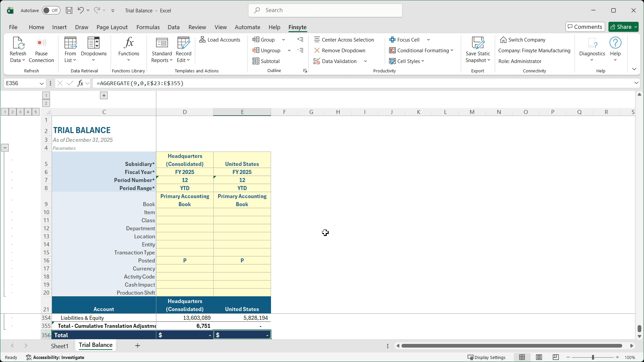This screenshot has height=362, width=644.
Task: Click the Subtotal outline tool
Action: (x=266, y=61)
